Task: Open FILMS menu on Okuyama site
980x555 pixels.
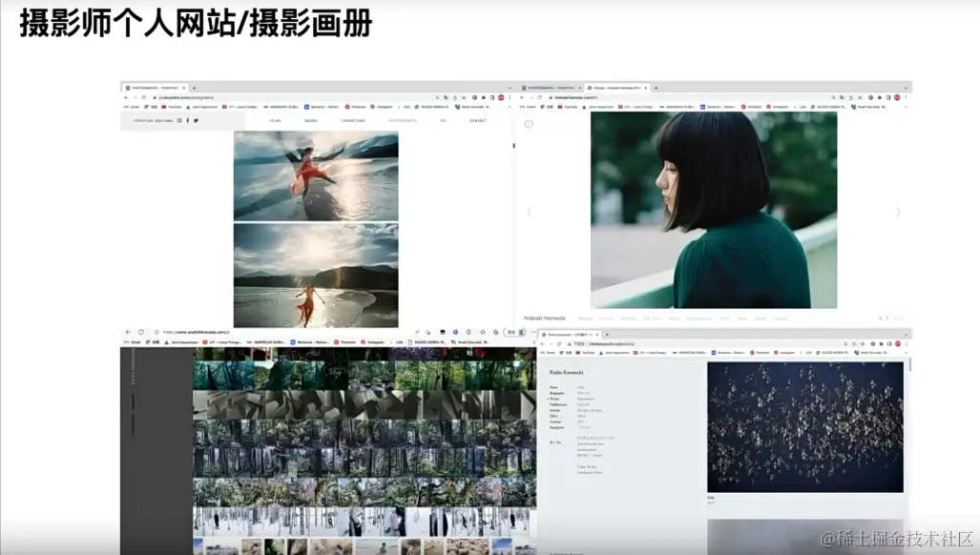Action: [275, 120]
